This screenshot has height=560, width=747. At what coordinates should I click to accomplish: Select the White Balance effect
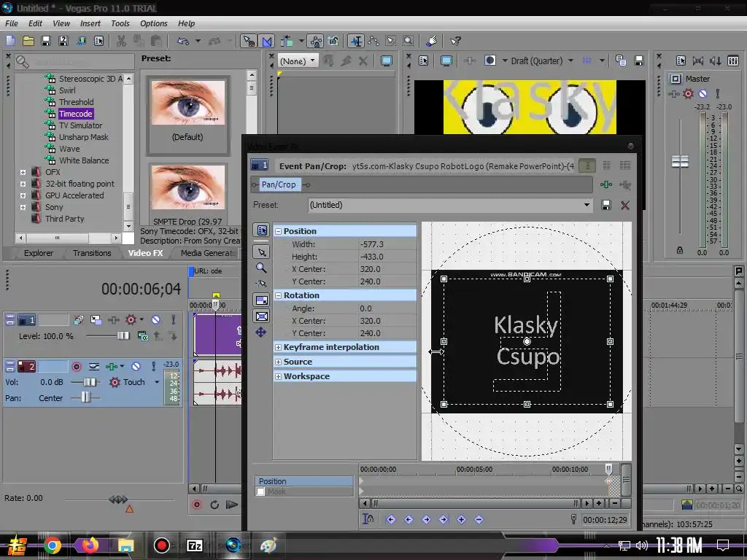84,160
